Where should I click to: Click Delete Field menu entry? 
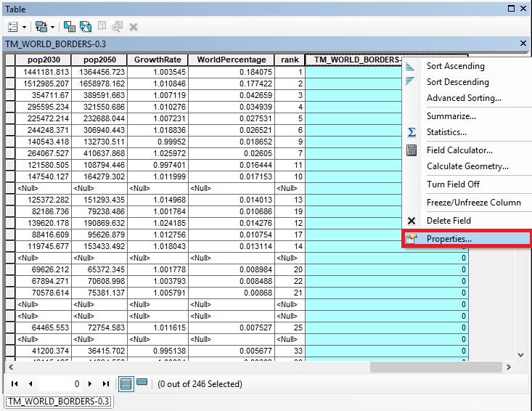pyautogui.click(x=449, y=221)
